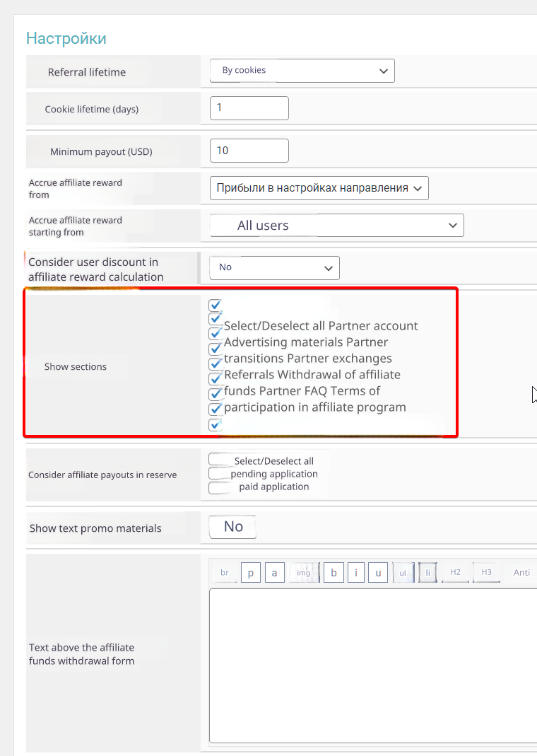This screenshot has height=756, width=537.
Task: Add H2 heading tag in editor toolbar
Action: point(456,572)
